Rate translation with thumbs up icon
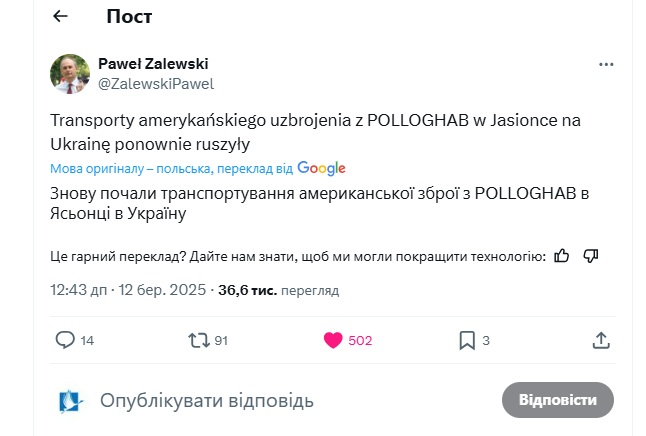 562,256
